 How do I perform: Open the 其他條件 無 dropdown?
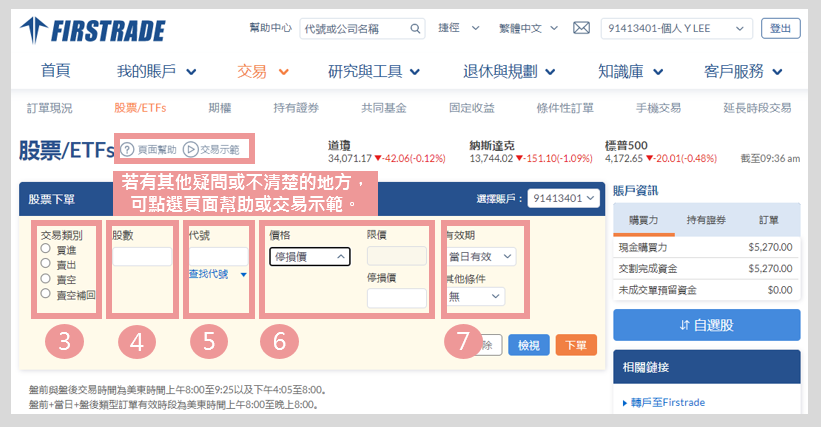[476, 297]
